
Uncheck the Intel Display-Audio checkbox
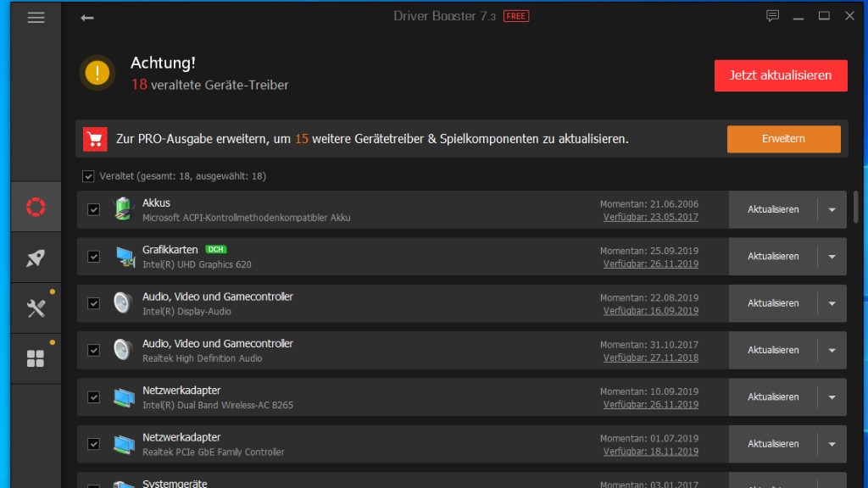(93, 303)
